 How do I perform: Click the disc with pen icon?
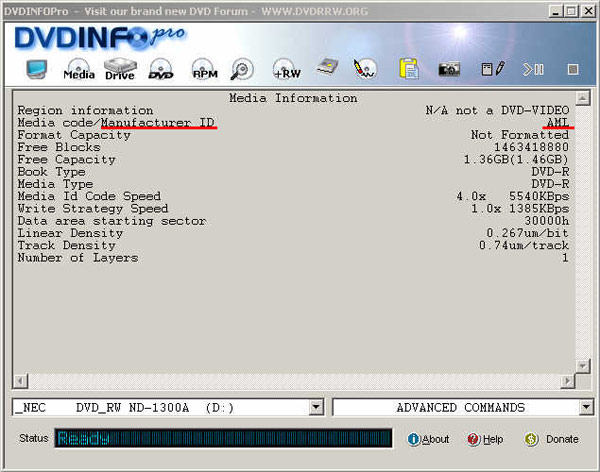point(365,69)
